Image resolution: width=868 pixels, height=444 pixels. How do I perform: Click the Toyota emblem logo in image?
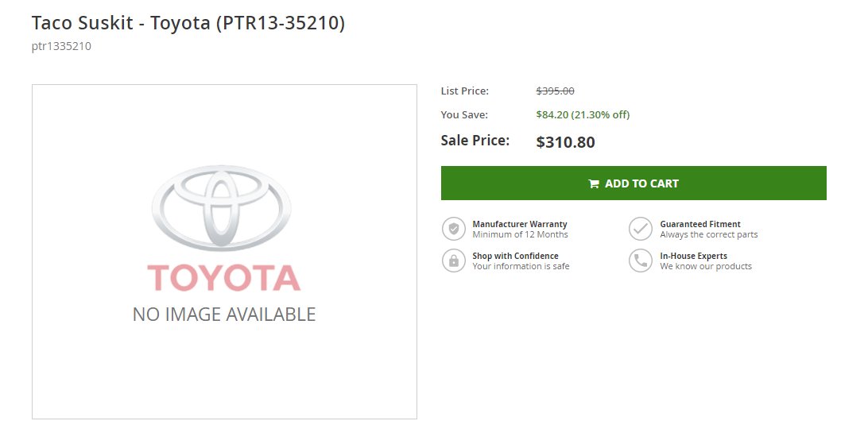click(x=222, y=208)
